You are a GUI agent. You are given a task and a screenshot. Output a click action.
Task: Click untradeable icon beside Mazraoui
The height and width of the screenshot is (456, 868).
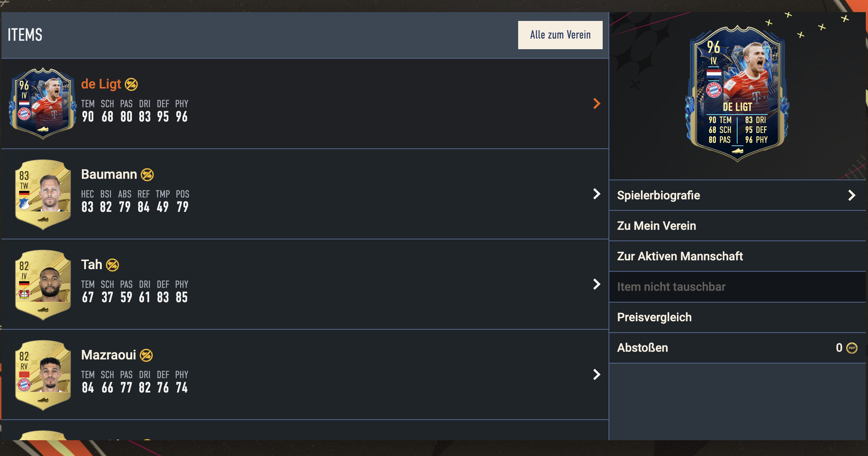click(x=146, y=355)
